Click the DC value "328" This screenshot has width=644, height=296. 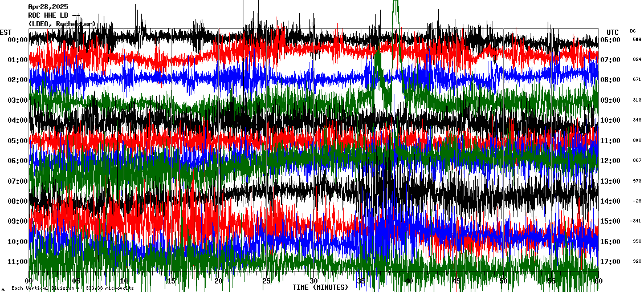click(637, 261)
